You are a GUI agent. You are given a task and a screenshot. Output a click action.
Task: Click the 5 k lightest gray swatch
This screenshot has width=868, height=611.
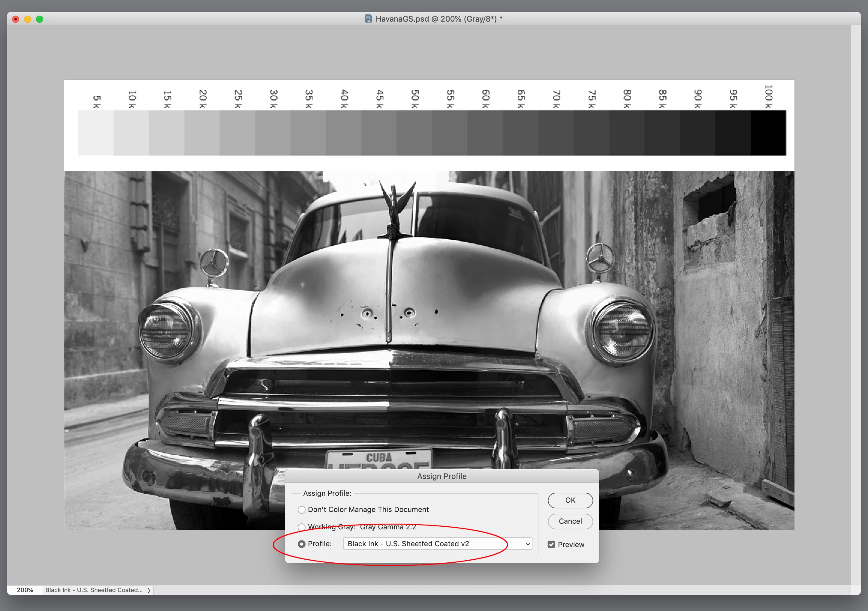(96, 133)
